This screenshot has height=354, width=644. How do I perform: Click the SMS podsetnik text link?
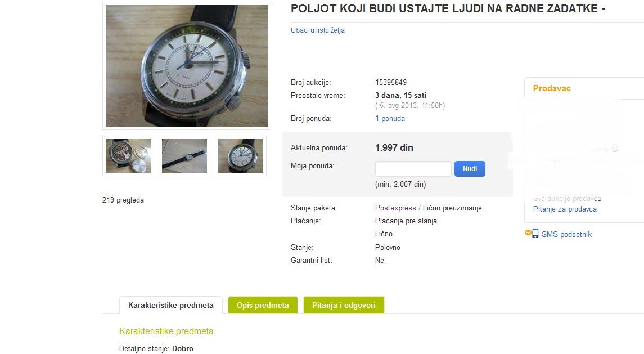[x=566, y=234]
